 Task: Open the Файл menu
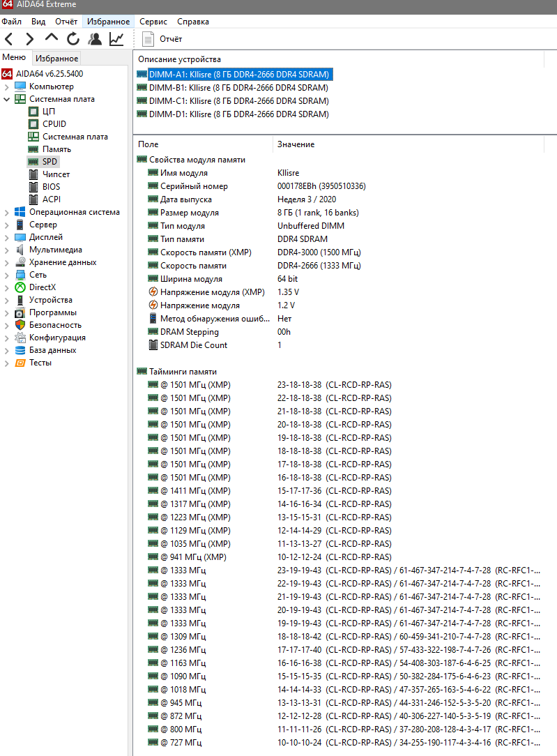[x=12, y=22]
